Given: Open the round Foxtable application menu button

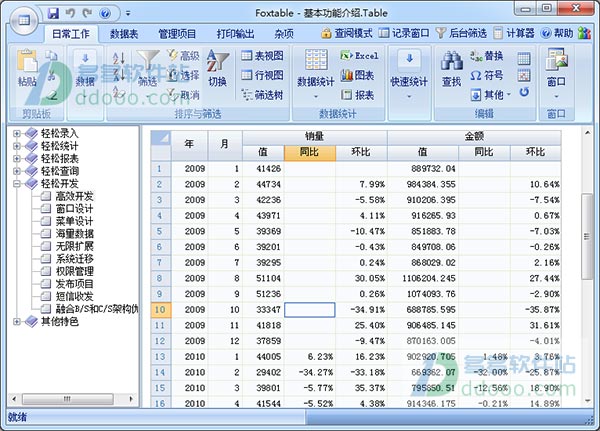Looking at the screenshot, I should click(24, 20).
